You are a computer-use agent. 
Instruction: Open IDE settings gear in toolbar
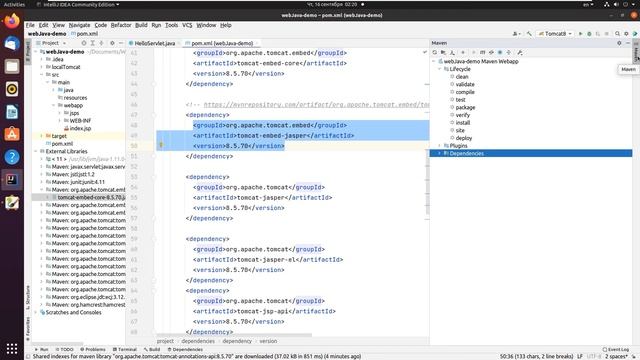tap(626, 34)
